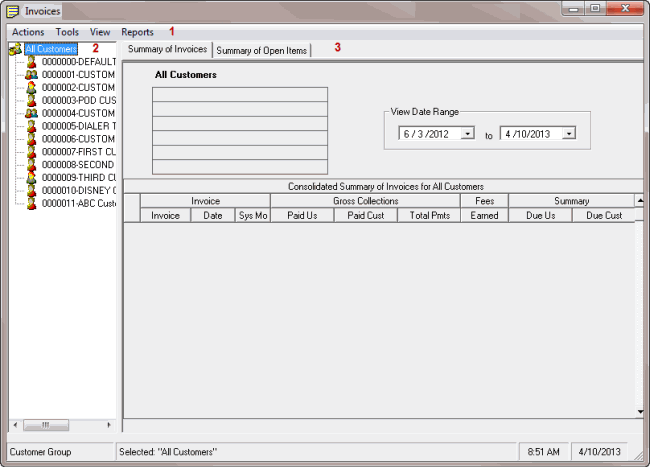Click group icon beside customer 0000004

(32, 113)
